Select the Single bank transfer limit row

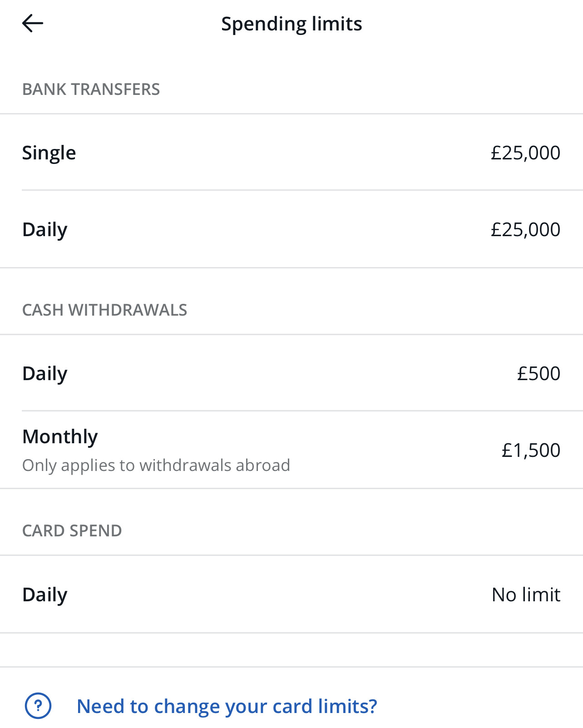coord(291,152)
